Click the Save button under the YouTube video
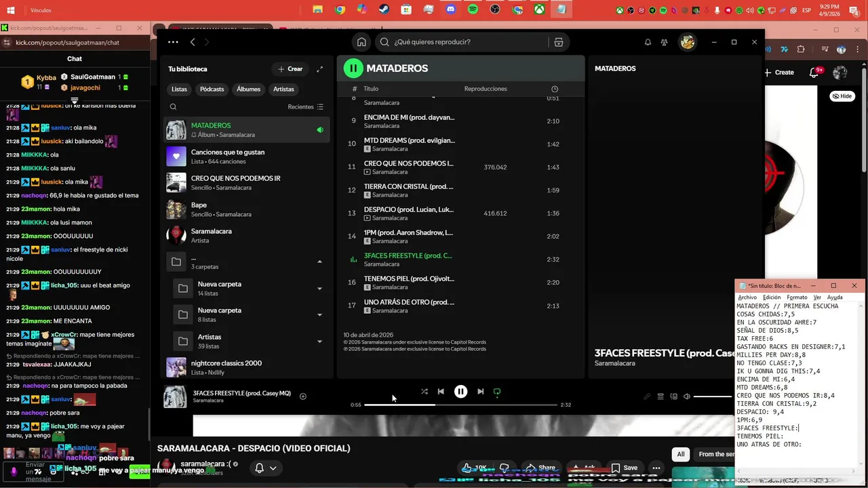The height and width of the screenshot is (488, 868). pos(625,468)
